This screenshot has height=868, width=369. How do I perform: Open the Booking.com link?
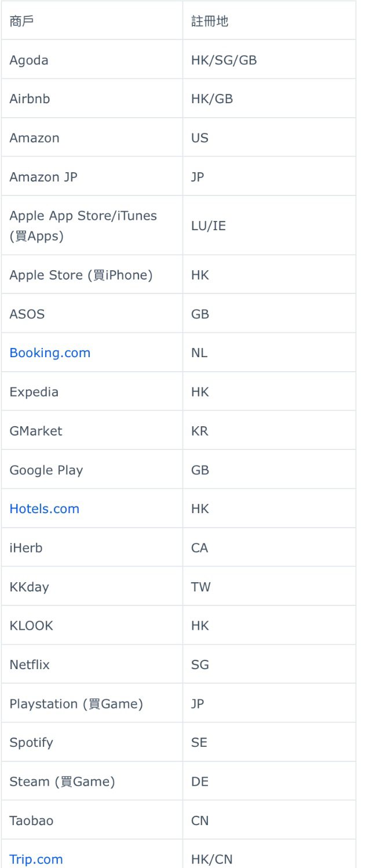pos(50,353)
